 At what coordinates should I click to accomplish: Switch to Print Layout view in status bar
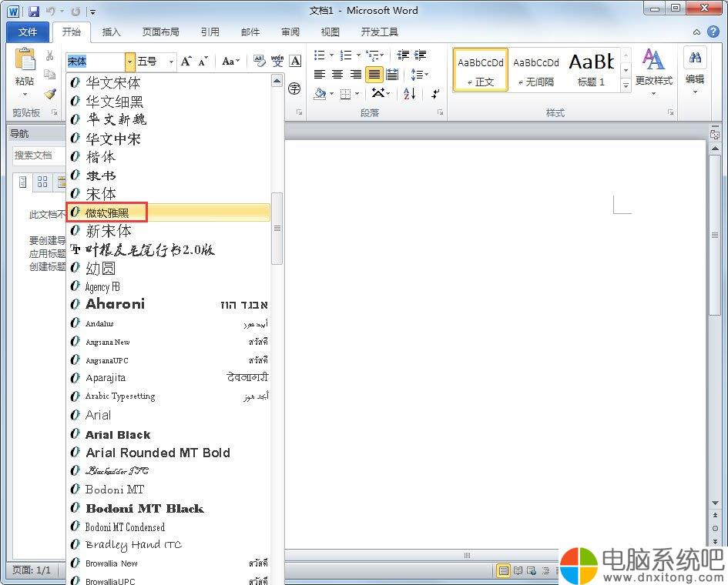click(x=503, y=570)
